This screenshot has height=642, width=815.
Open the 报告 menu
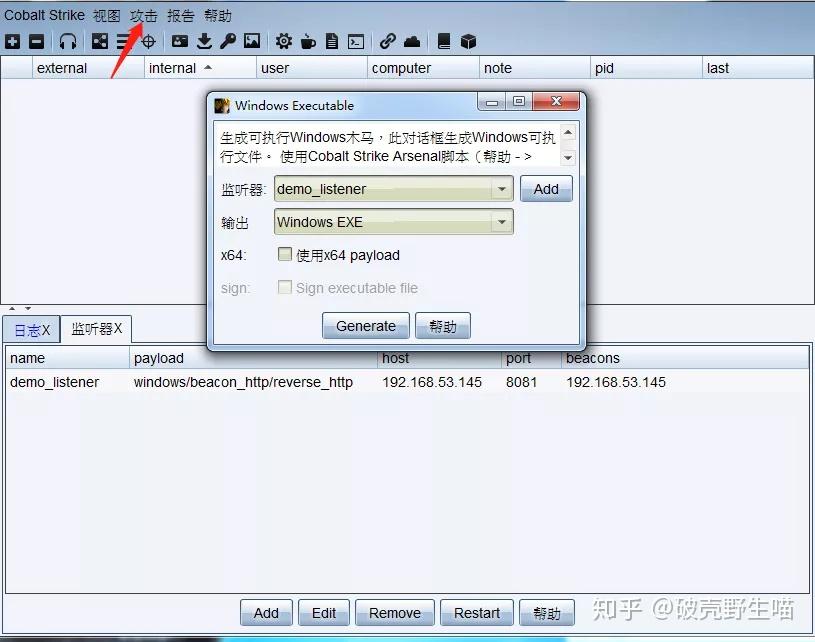coord(180,16)
